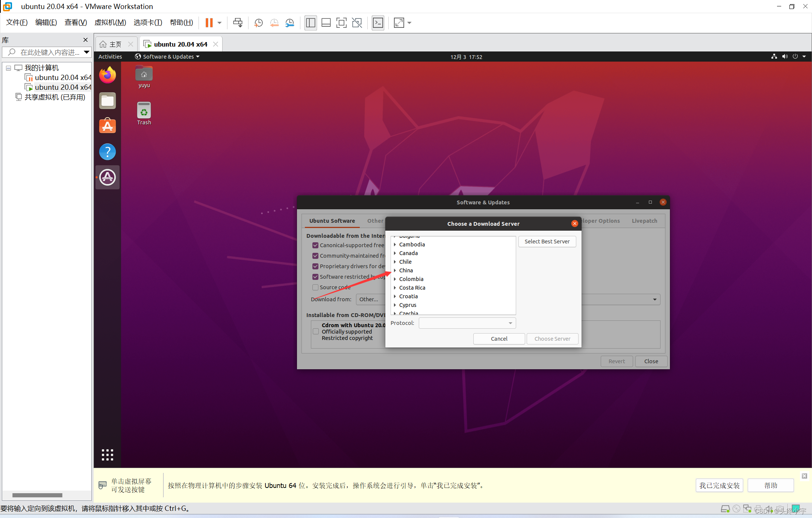Expand the Cambodia server list
Image resolution: width=812 pixels, height=518 pixels.
395,245
